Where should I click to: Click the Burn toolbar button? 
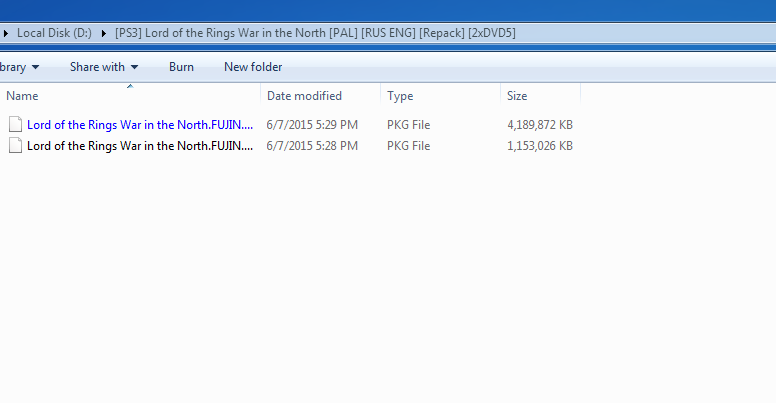181,67
